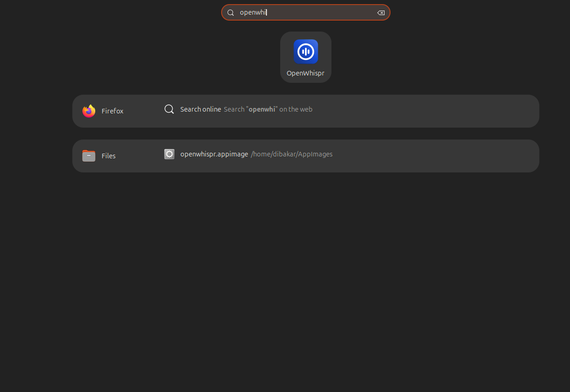Screen dimensions: 570x392
Task: Click the /home/dibakar/AppImages path text
Action: click(292, 155)
